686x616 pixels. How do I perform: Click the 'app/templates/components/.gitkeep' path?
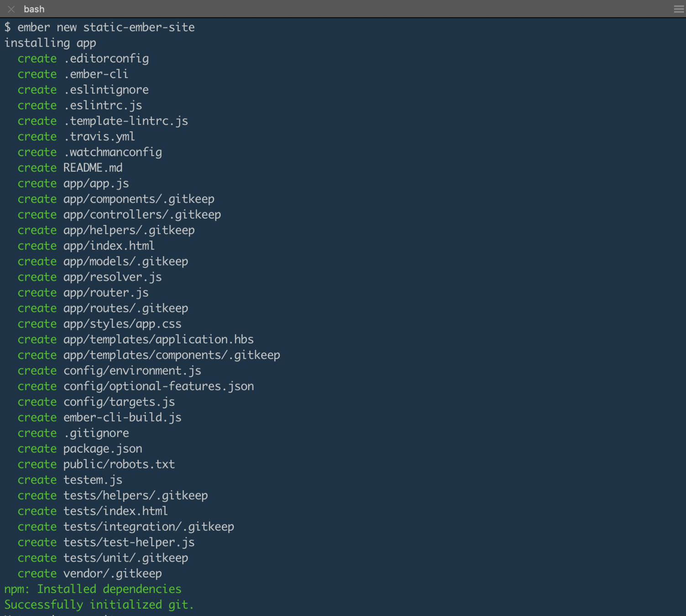172,355
